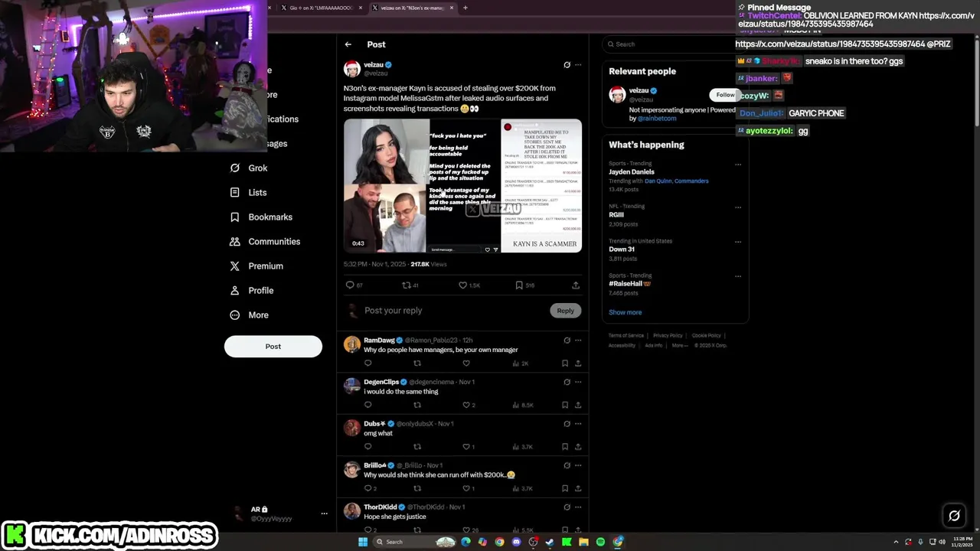980x551 pixels.
Task: Open more options on DegenClips' reply
Action: pos(578,382)
